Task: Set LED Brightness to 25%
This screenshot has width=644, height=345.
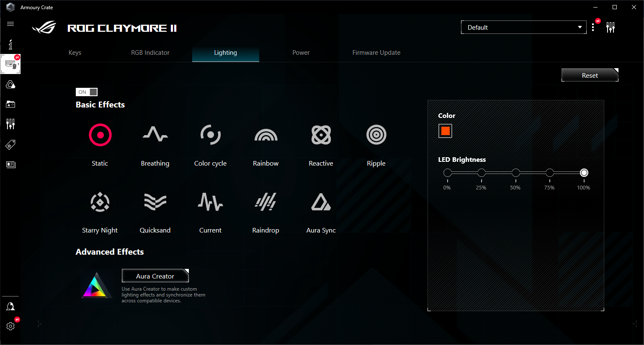Action: click(x=482, y=173)
